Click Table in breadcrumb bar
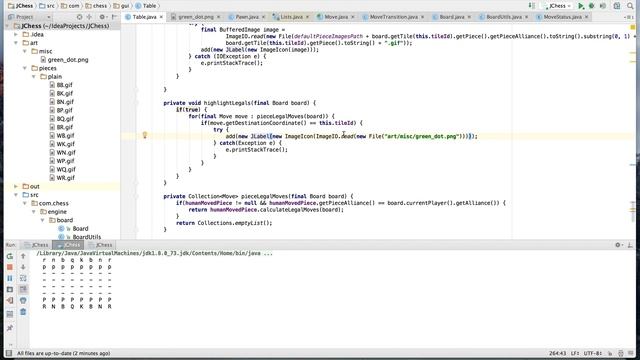This screenshot has width=640, height=360. click(x=146, y=6)
